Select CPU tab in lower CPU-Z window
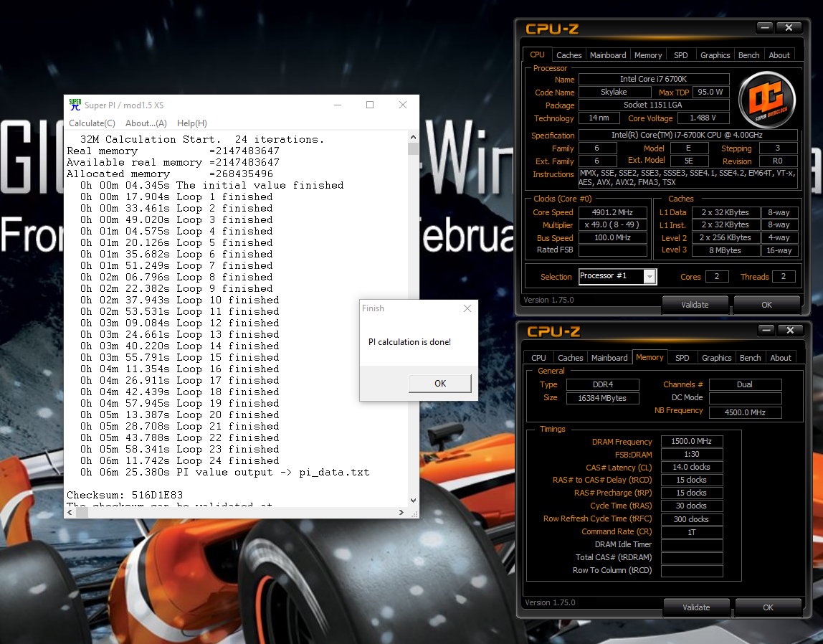823x644 pixels. (538, 357)
